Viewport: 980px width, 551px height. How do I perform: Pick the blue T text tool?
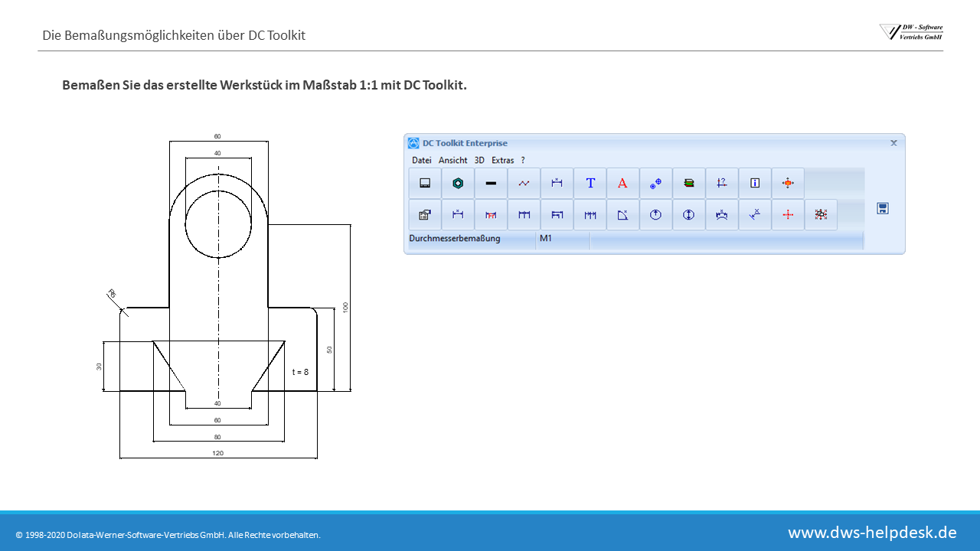click(x=590, y=183)
